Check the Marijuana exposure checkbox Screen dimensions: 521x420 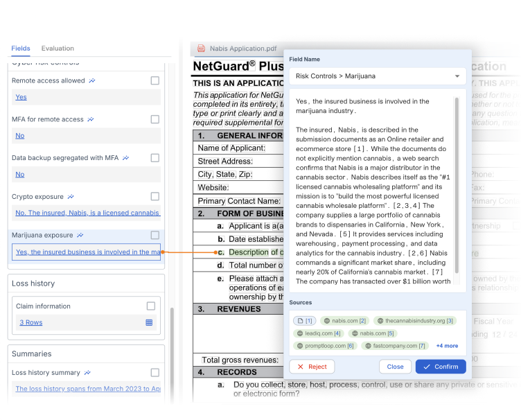pyautogui.click(x=154, y=235)
